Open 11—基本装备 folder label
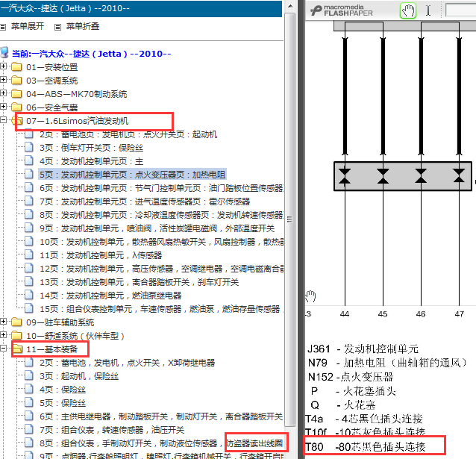 point(52,349)
